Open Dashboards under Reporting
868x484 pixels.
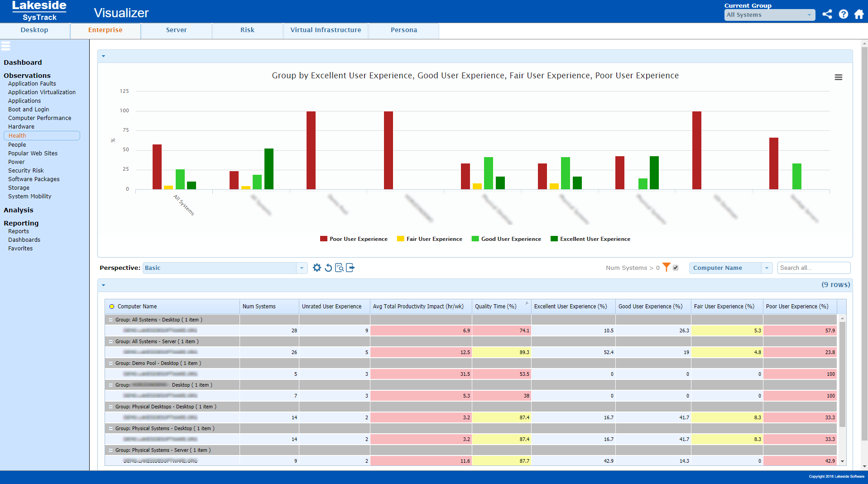[24, 240]
